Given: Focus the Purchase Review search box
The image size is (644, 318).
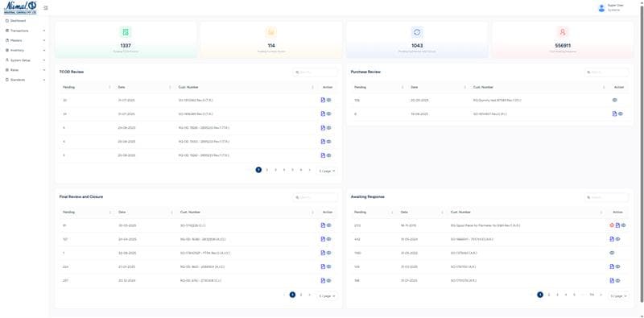Looking at the screenshot, I should tap(606, 72).
